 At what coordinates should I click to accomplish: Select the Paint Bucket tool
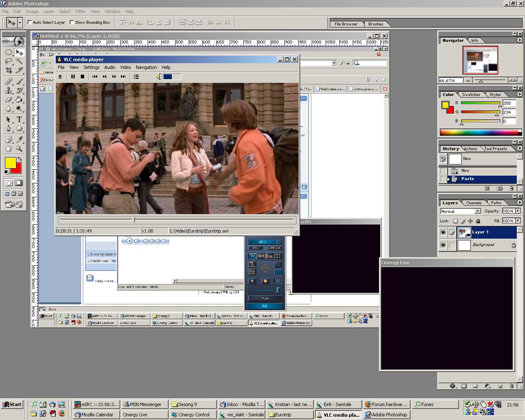(19, 99)
